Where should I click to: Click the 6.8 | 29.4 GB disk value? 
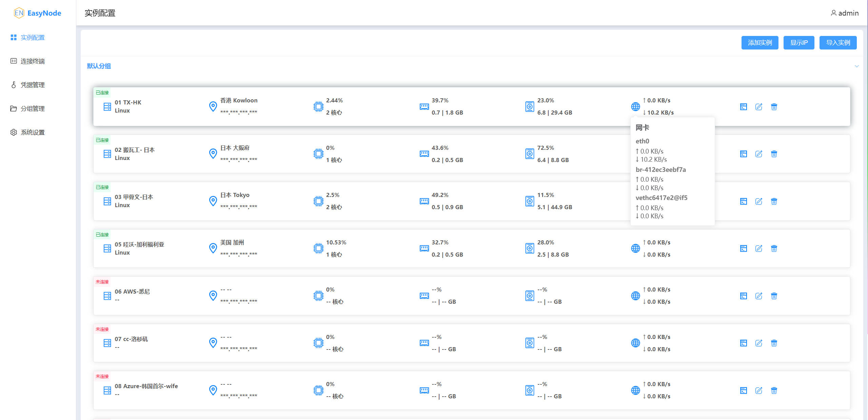click(x=555, y=113)
